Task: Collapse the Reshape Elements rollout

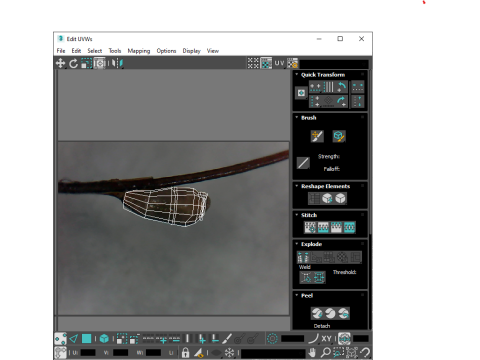Action: coord(296,186)
